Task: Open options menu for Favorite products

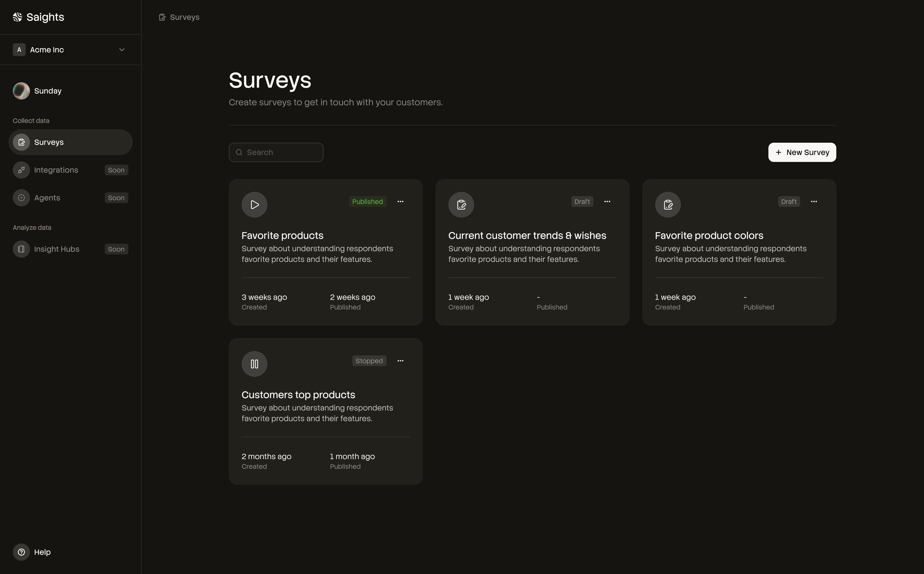Action: pyautogui.click(x=400, y=201)
